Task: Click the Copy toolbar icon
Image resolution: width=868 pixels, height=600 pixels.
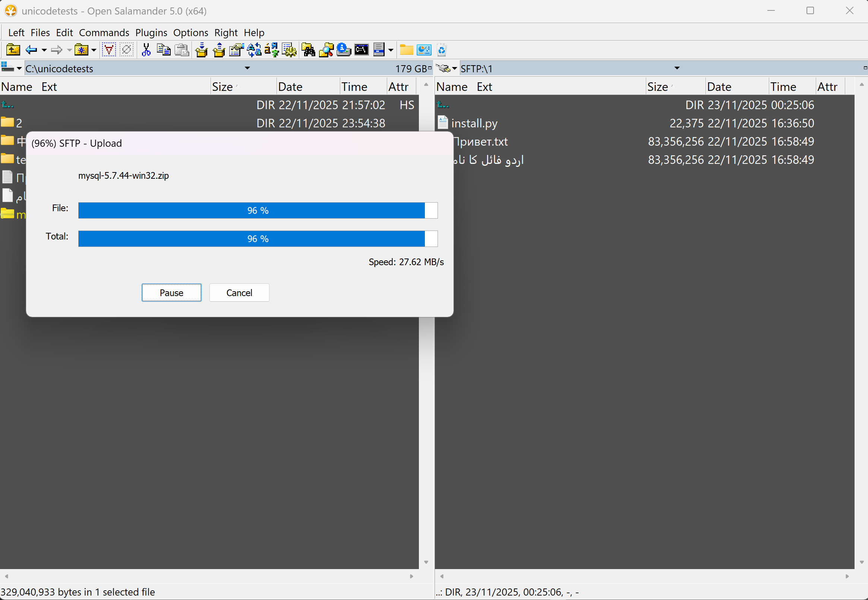Action: [x=164, y=50]
